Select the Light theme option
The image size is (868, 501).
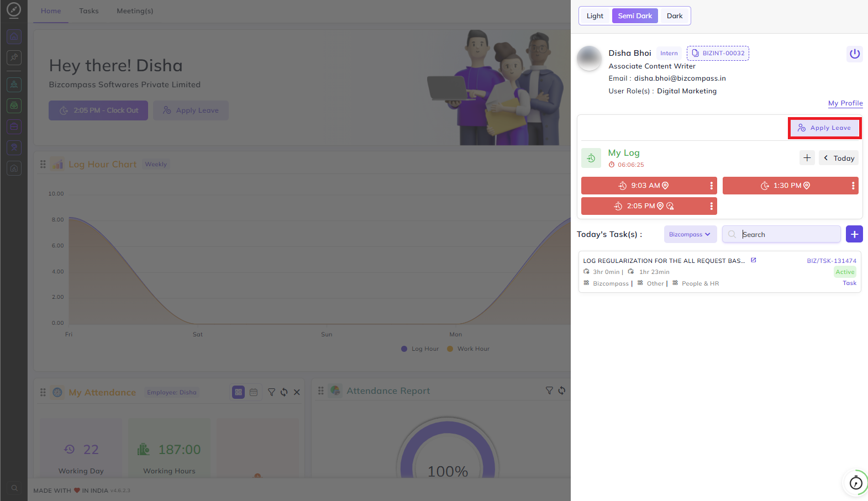(x=595, y=16)
